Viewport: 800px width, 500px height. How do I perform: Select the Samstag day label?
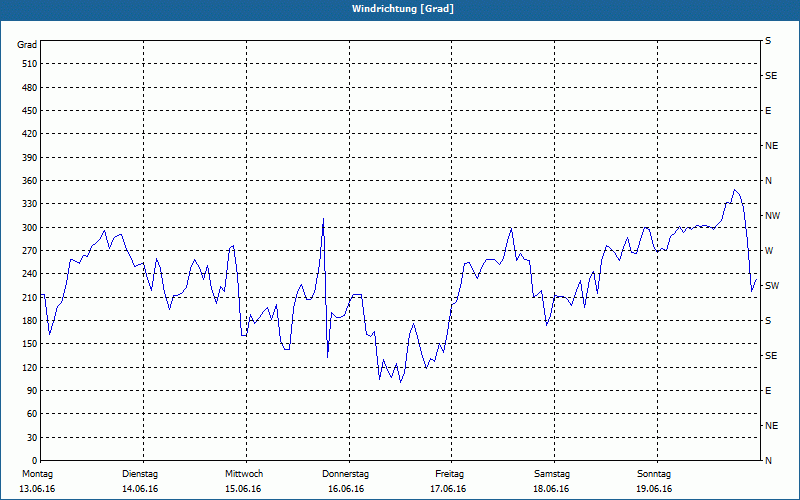552,474
